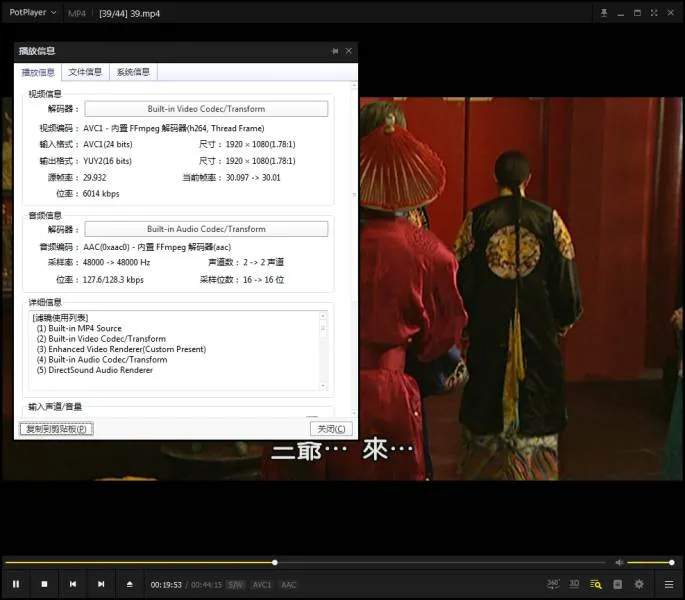The image size is (685, 600).
Task: Open Built-in Video Codec/Transform decoder selector
Action: pos(206,109)
